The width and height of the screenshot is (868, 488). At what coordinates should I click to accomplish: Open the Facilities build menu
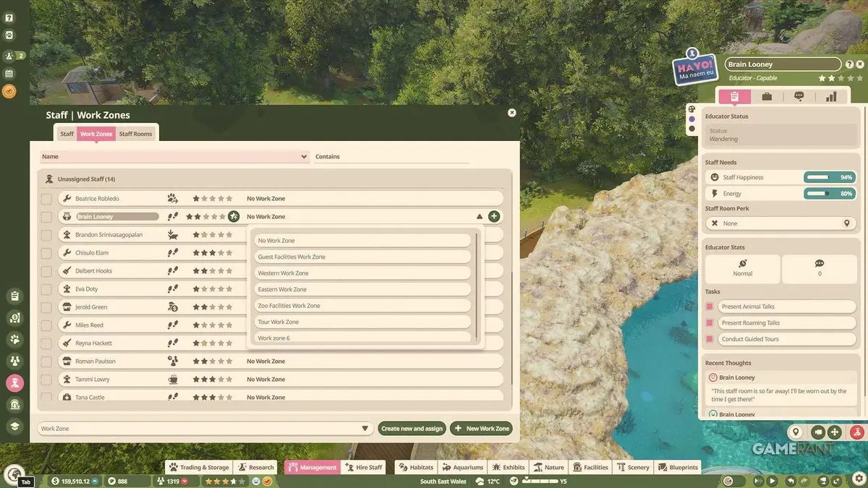[590, 467]
